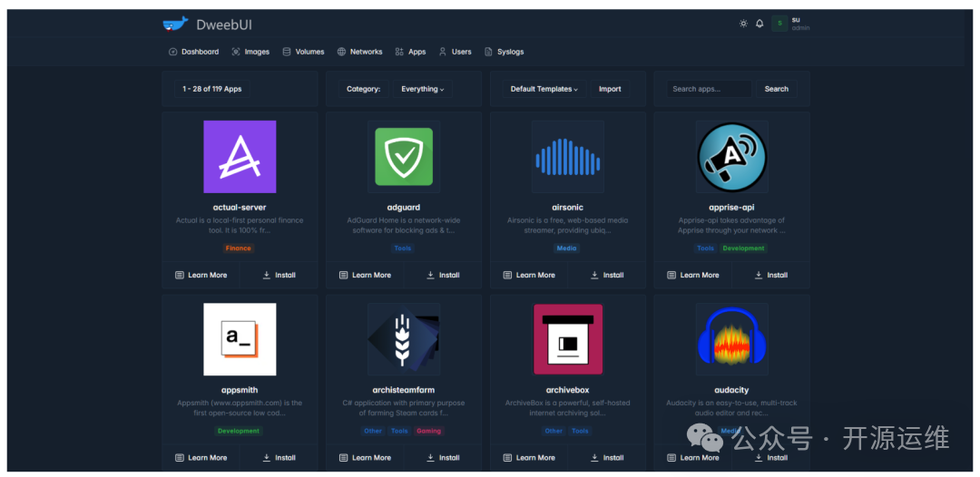Click the appsmith app title
Viewport: 980px width, 477px height.
pyautogui.click(x=240, y=390)
